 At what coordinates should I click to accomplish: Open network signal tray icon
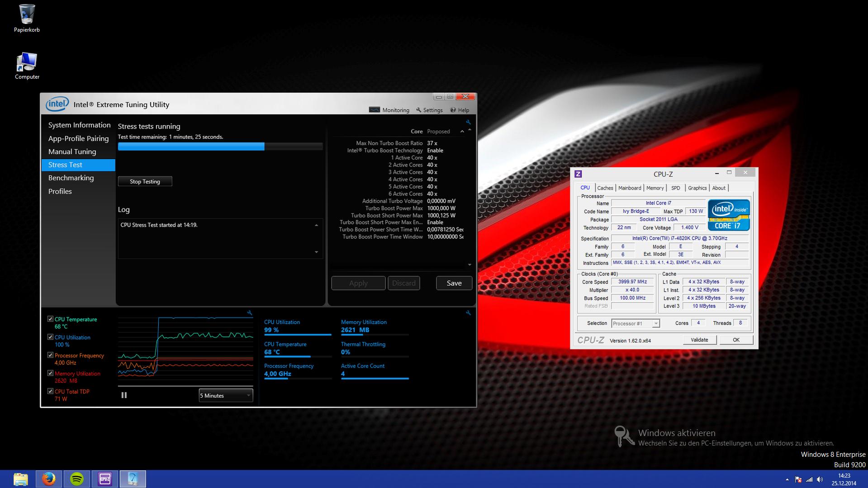[809, 479]
